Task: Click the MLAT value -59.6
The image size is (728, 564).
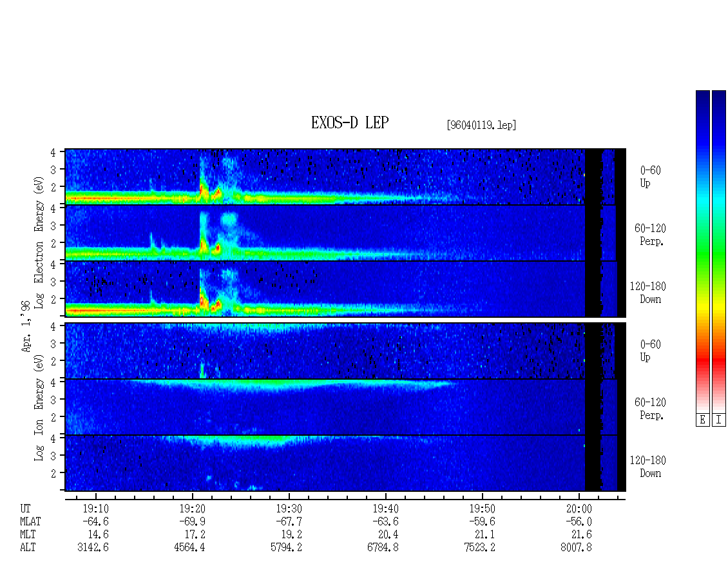Action: 482,521
